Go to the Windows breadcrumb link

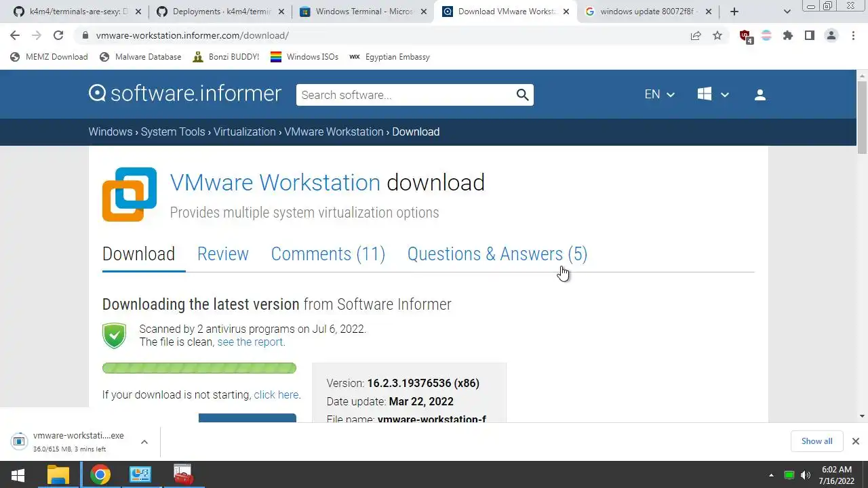tap(111, 131)
